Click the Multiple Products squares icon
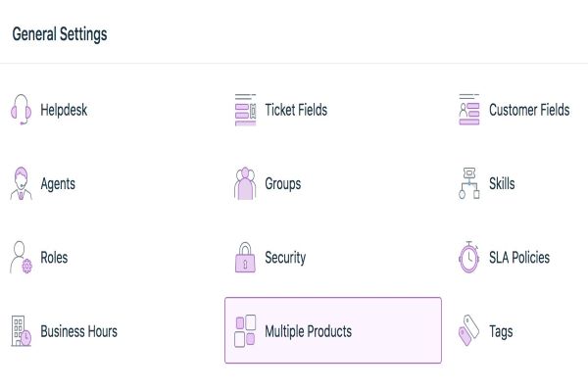The width and height of the screenshot is (588, 392). 245,331
